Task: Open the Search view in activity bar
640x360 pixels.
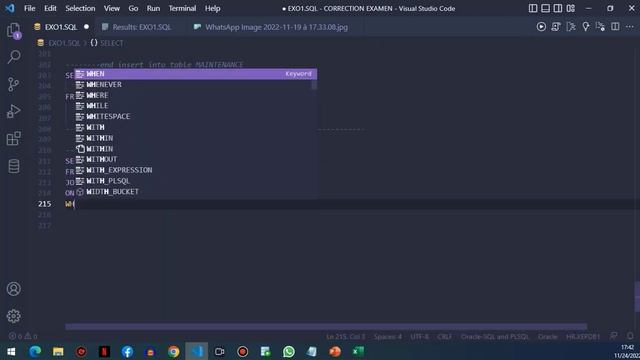Action: click(13, 57)
